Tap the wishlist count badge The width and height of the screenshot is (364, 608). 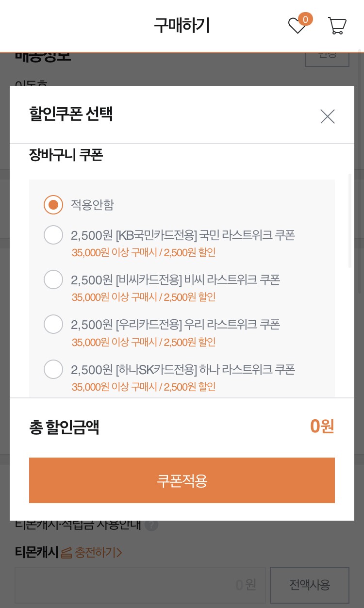coord(305,19)
